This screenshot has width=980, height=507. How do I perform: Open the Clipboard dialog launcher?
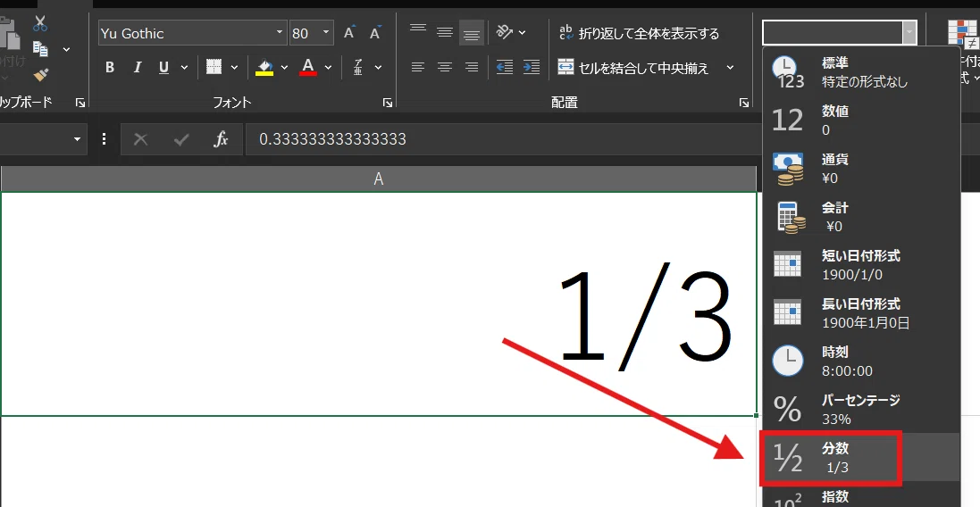tap(80, 103)
